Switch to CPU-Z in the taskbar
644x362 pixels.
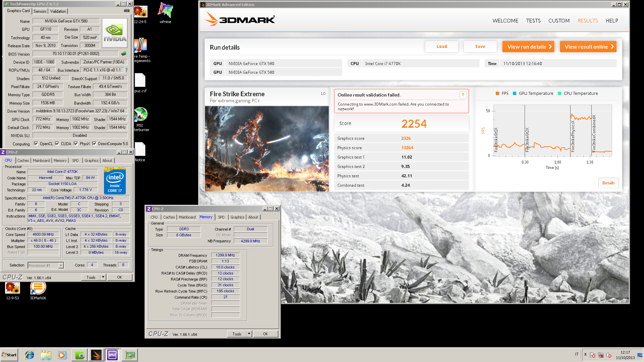112,355
